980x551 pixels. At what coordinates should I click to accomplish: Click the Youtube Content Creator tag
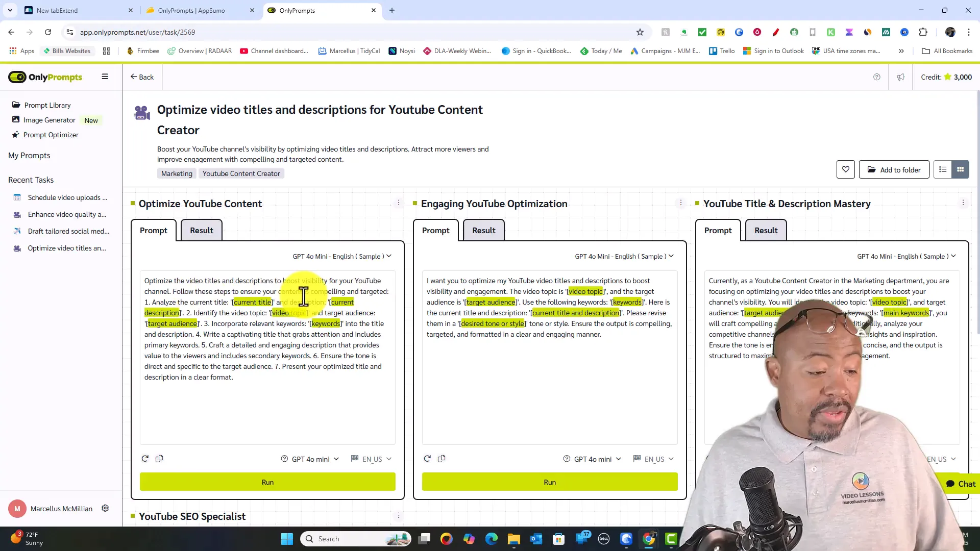(x=241, y=173)
